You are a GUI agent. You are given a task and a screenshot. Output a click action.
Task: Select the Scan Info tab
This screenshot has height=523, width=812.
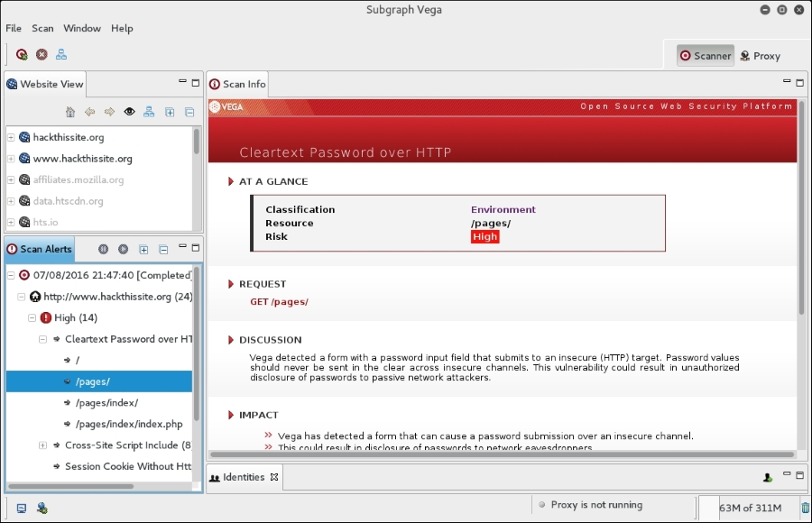point(237,84)
